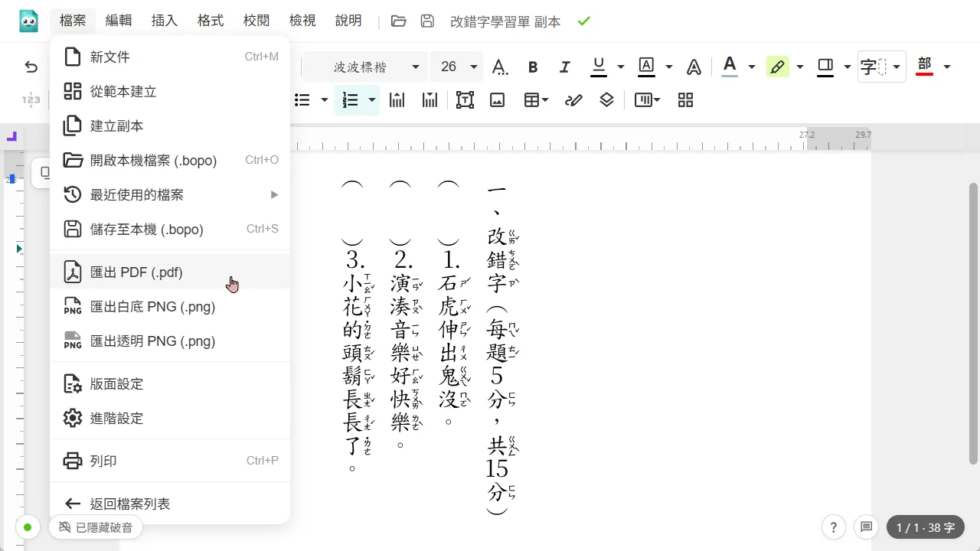Screen dimensions: 980x551
Task: Open the 編輯 menu
Action: point(119,21)
